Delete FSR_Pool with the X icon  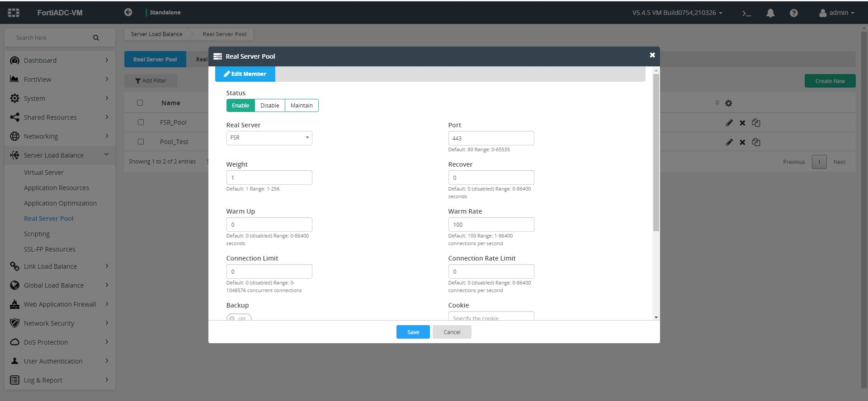742,122
